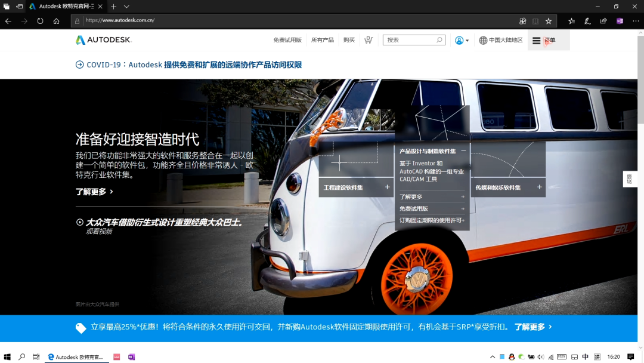Click 免费试用版 in the product design panel
Image resolution: width=644 pixels, height=363 pixels.
tap(432, 208)
